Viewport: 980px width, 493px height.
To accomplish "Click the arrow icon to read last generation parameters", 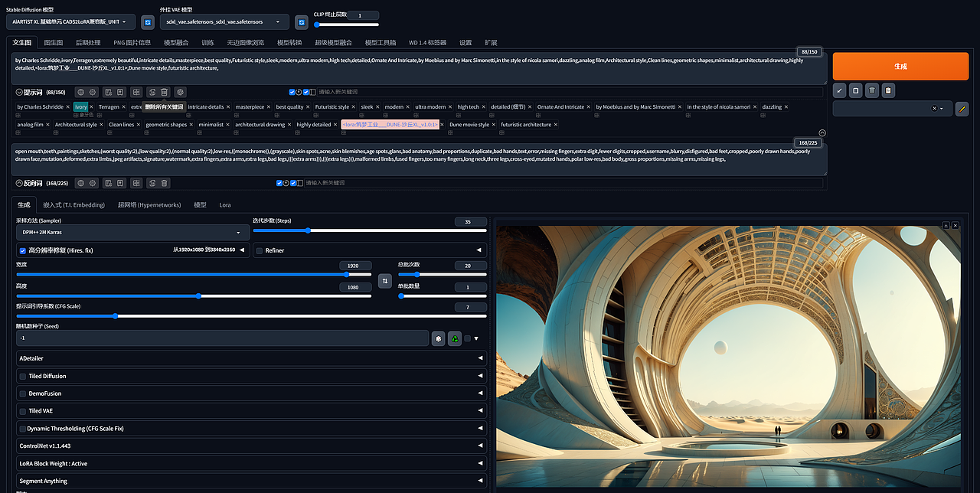I will pyautogui.click(x=840, y=90).
